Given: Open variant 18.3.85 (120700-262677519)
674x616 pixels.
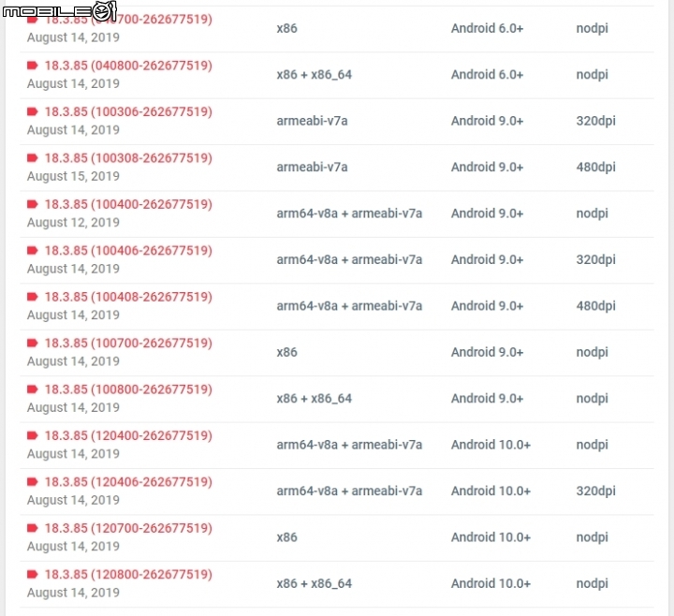Looking at the screenshot, I should [128, 528].
